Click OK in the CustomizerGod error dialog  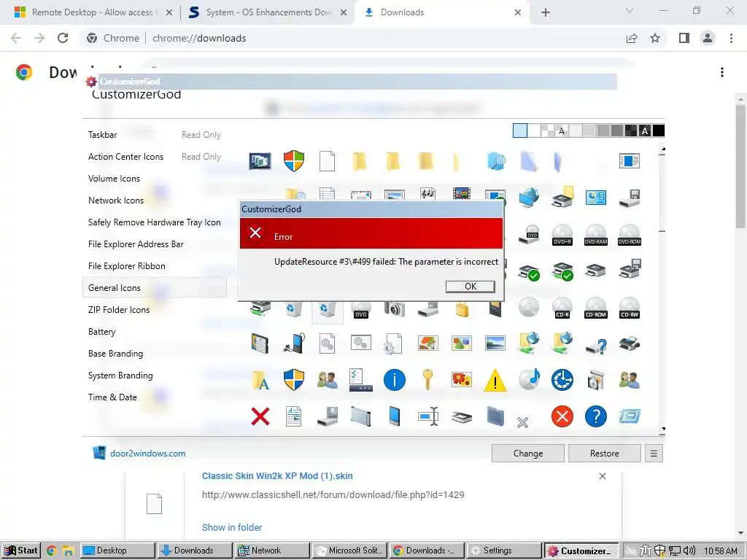471,286
